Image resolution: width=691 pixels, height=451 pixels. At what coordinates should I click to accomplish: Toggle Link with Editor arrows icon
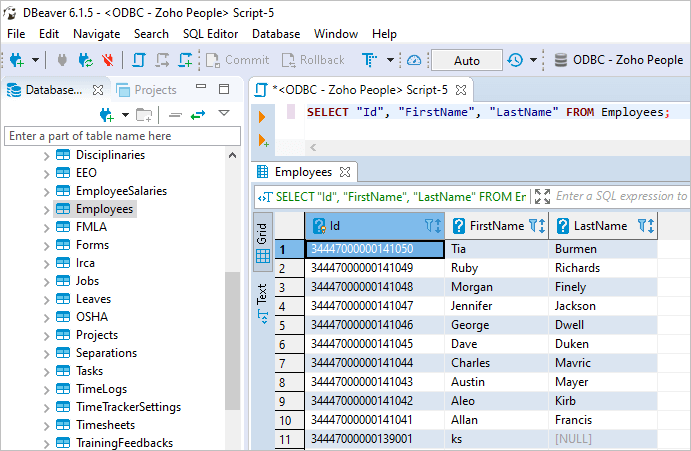click(198, 115)
